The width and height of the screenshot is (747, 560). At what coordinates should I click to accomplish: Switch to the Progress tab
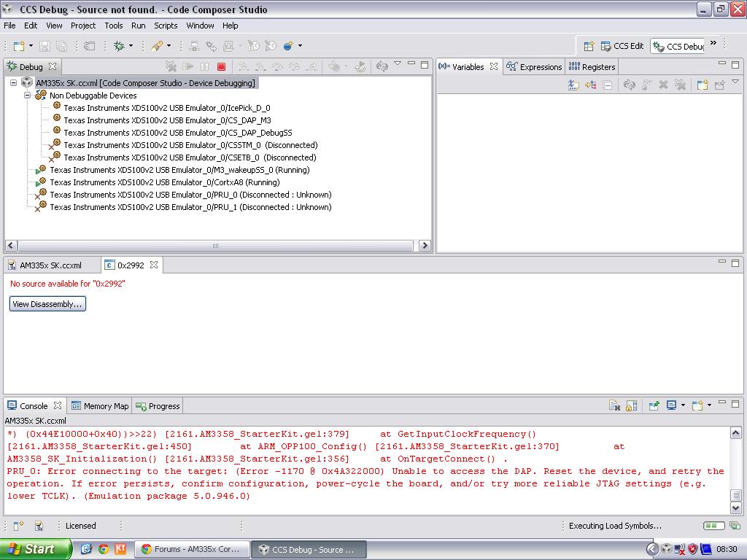pyautogui.click(x=158, y=406)
